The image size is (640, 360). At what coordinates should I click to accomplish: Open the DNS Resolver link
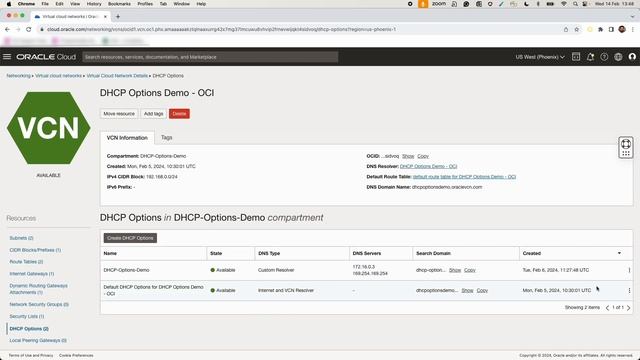pos(428,167)
